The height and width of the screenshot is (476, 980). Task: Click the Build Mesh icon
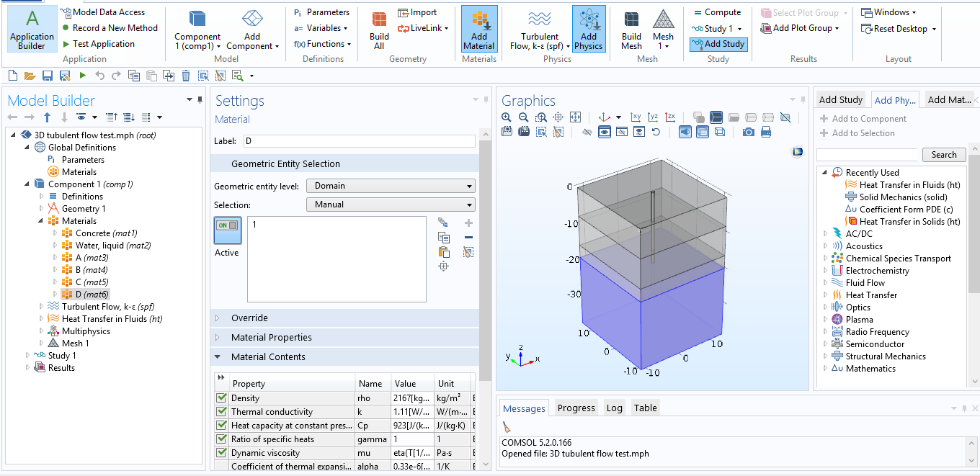click(631, 30)
